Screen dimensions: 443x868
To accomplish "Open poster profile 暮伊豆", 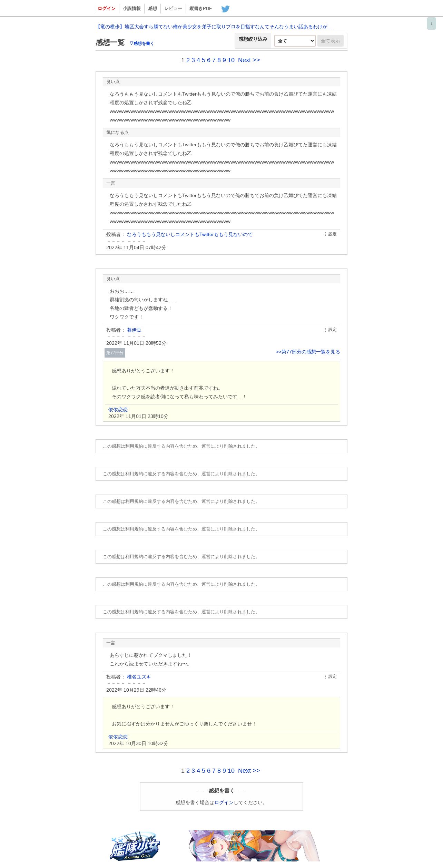I will (134, 330).
